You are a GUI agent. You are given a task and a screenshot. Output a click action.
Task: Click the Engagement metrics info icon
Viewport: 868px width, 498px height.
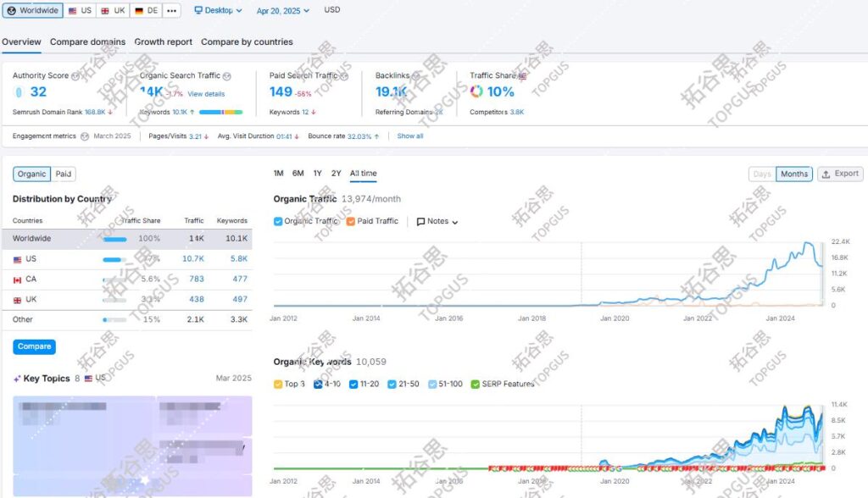tap(84, 136)
